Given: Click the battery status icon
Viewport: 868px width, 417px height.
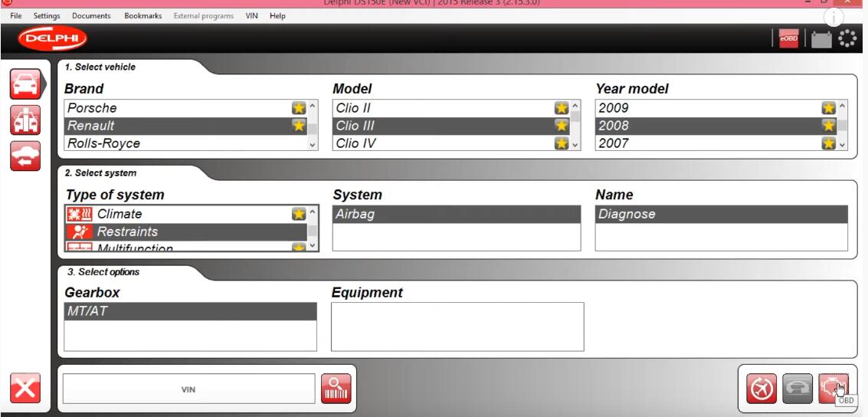Looking at the screenshot, I should coord(821,39).
